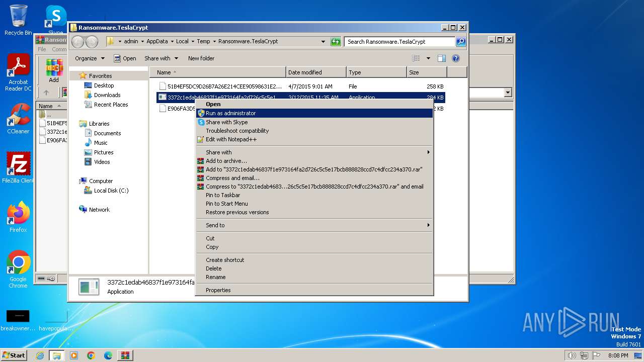Click the address bar refresh icon

(336, 42)
